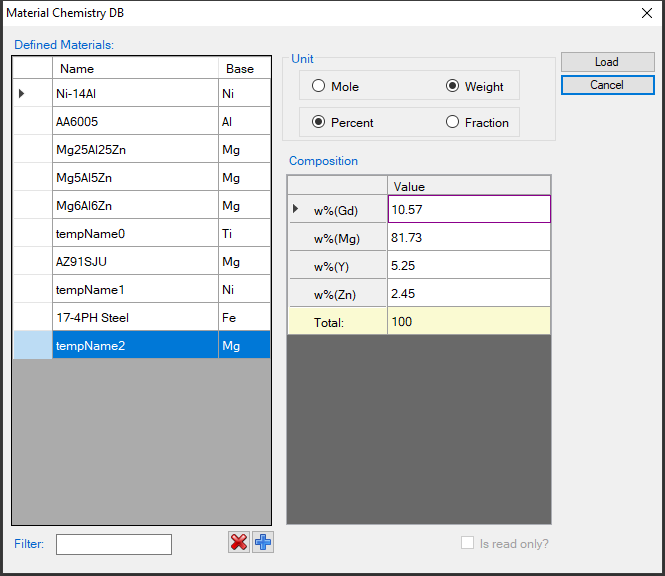Image resolution: width=665 pixels, height=576 pixels.
Task: Edit the w%(Gd) value cell
Action: click(468, 209)
